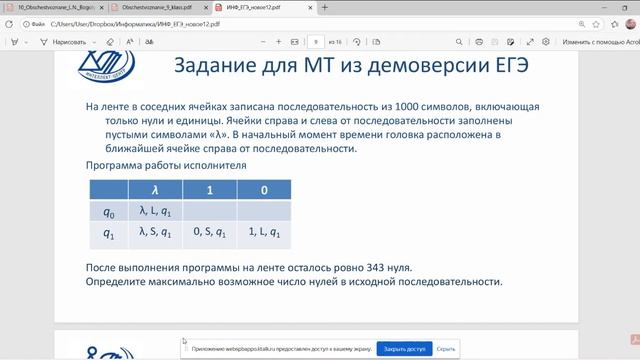Select the eraser tool
This screenshot has height=360, width=640.
click(x=110, y=42)
